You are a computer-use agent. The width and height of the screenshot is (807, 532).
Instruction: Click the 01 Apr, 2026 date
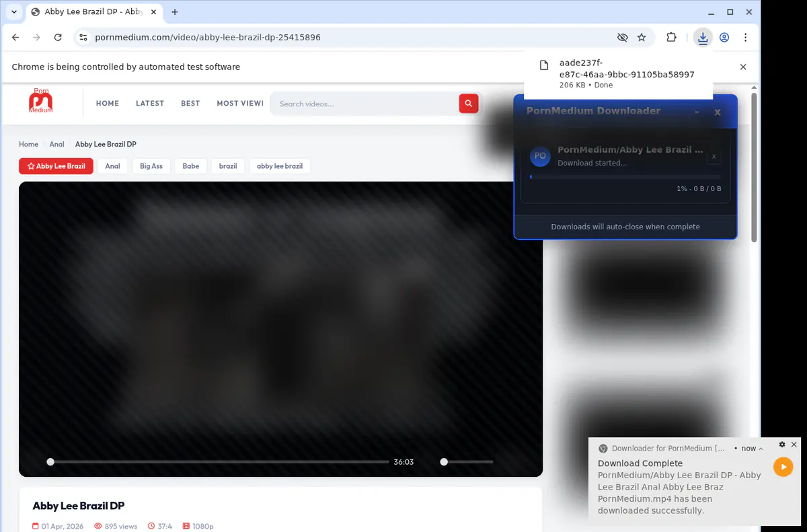pos(58,526)
